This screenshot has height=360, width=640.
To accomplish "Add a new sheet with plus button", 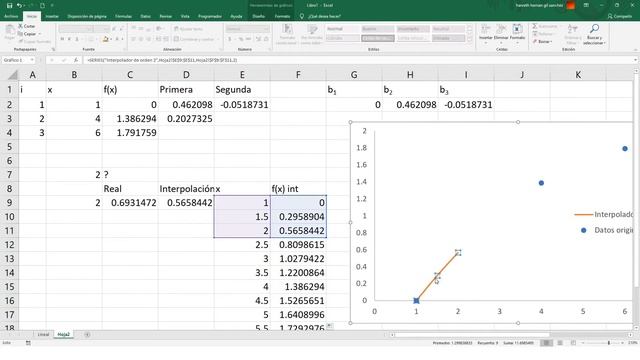I will coord(87,335).
